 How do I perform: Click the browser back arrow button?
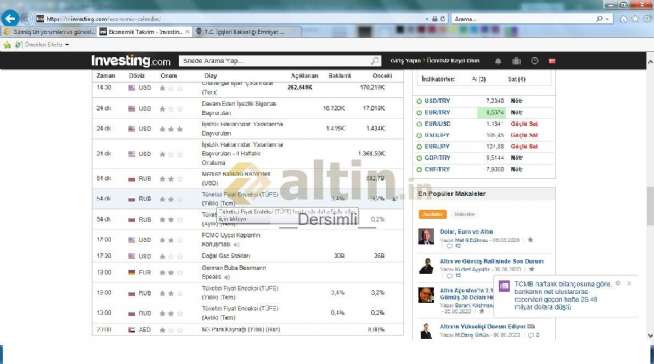click(10, 18)
